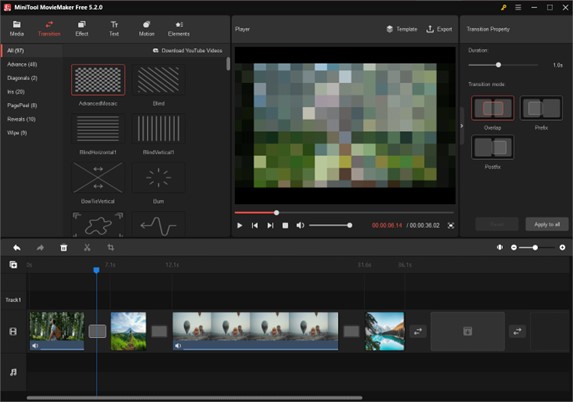Screen dimensions: 573x402
Task: Choose the AdvancedMosaic transition thumbnail
Action: 98,80
